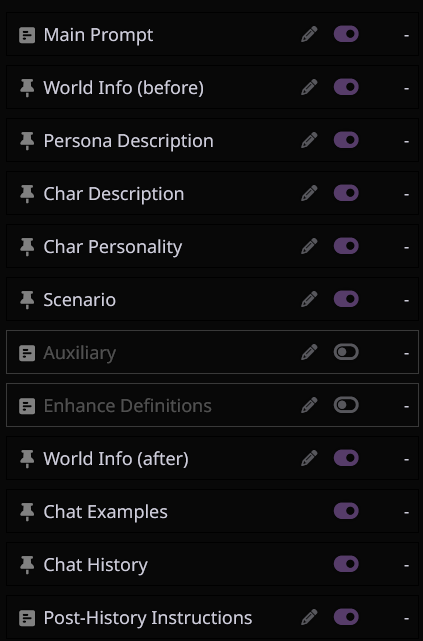The image size is (423, 641).
Task: Toggle off Chat History
Action: tap(346, 564)
